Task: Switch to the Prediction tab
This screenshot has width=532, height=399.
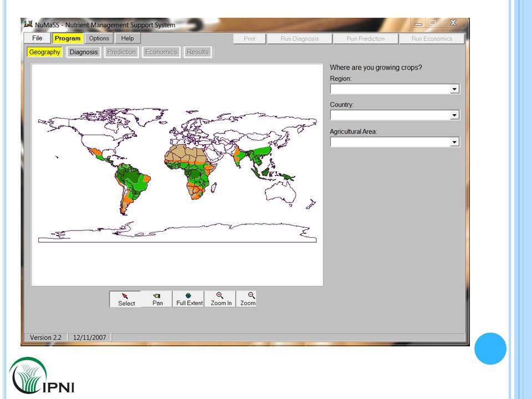Action: tap(121, 52)
